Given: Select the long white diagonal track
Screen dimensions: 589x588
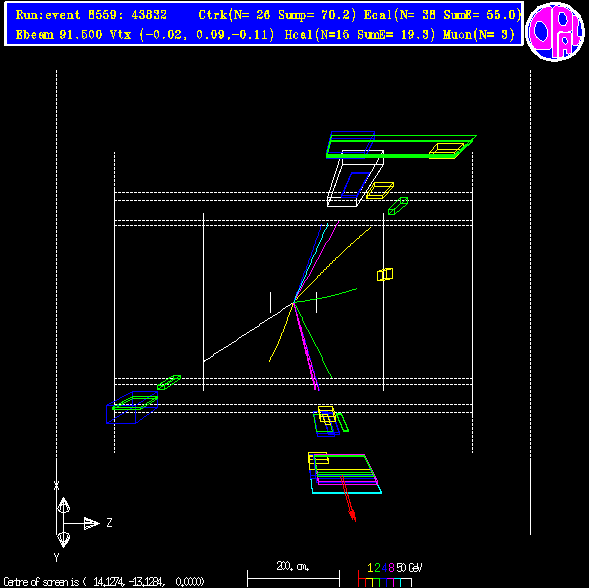Looking at the screenshot, I should (248, 332).
